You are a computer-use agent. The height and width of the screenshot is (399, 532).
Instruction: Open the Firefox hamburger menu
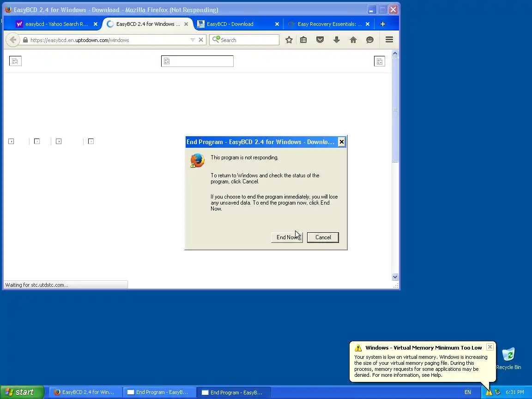click(x=389, y=40)
